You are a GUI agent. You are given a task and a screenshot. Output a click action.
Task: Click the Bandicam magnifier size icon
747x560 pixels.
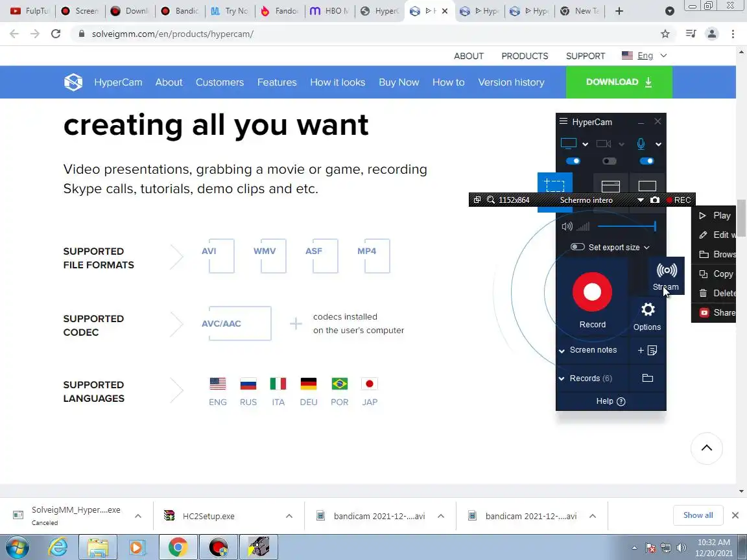[491, 200]
